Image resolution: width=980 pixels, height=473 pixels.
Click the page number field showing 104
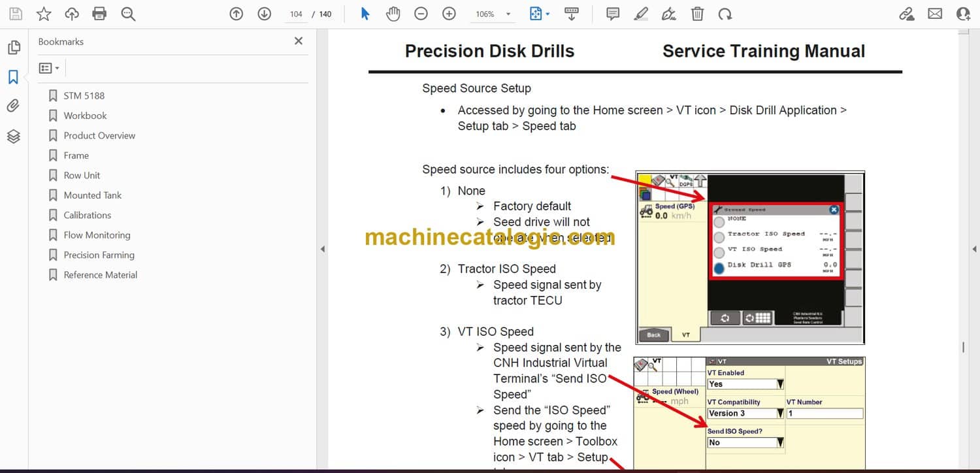[x=296, y=14]
